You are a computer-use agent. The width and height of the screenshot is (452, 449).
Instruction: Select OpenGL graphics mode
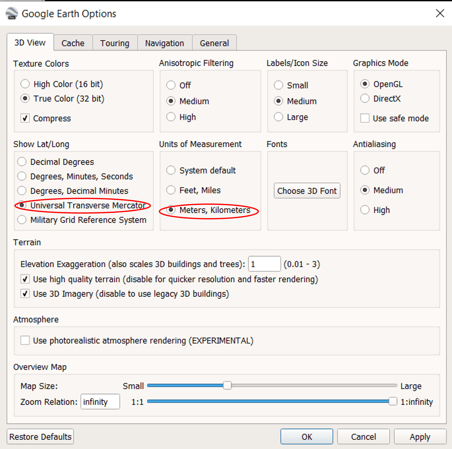tap(365, 84)
